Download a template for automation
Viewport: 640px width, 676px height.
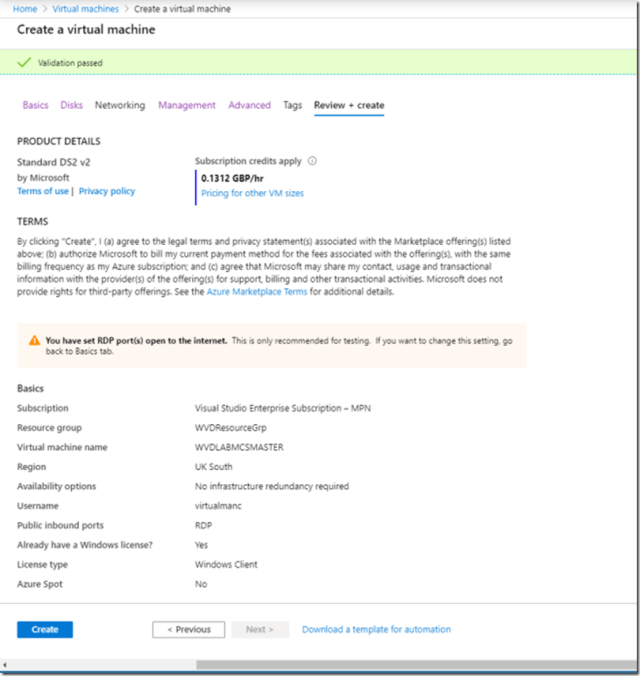click(376, 629)
